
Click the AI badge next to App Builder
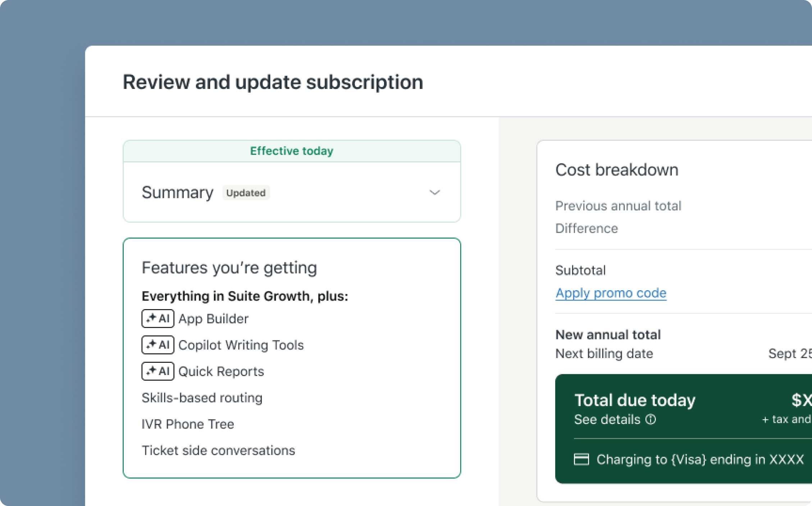click(158, 318)
